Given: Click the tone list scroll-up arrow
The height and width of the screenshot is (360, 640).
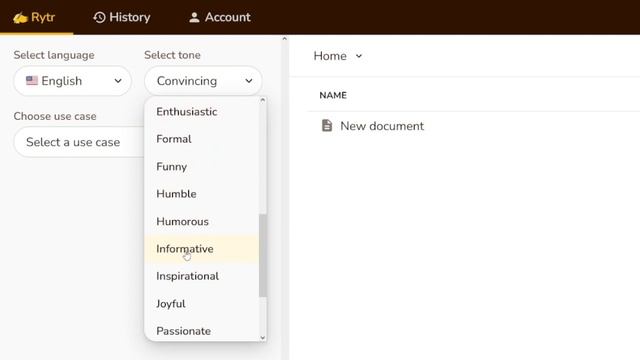Looking at the screenshot, I should pyautogui.click(x=262, y=100).
